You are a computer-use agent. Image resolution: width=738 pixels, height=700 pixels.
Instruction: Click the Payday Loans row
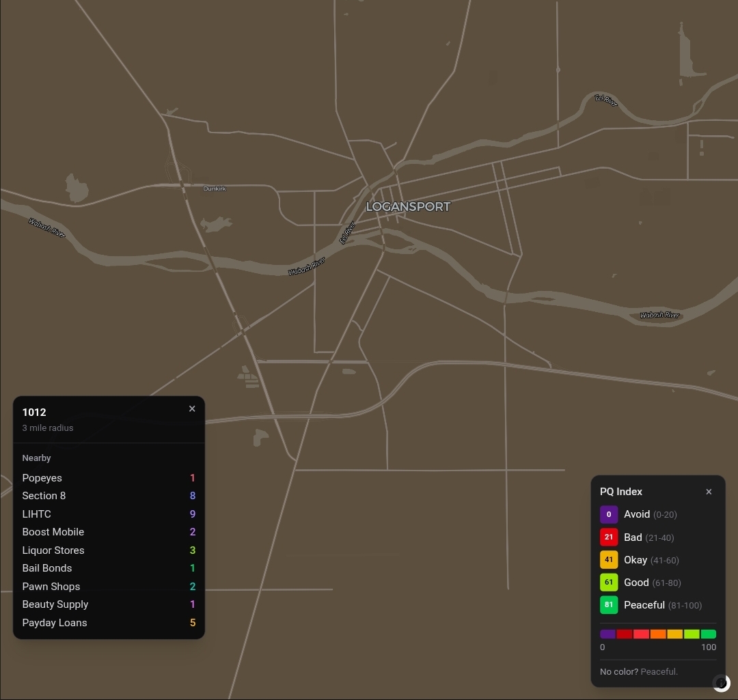(109, 623)
